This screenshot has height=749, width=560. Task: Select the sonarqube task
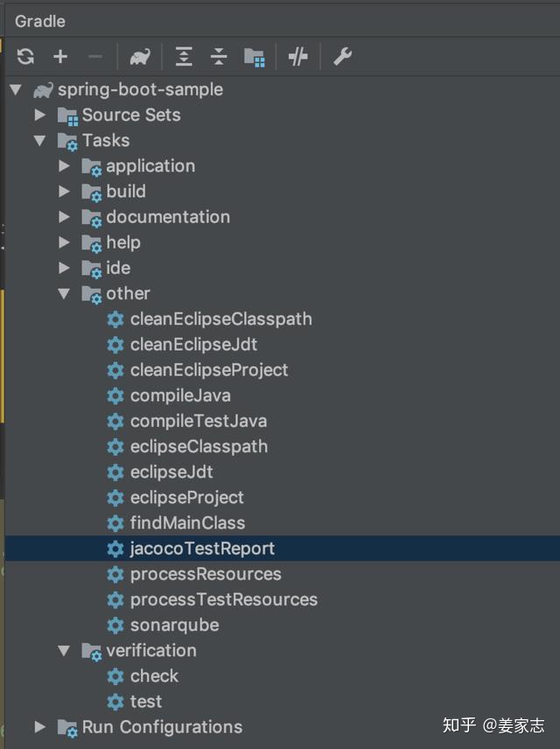pyautogui.click(x=174, y=625)
